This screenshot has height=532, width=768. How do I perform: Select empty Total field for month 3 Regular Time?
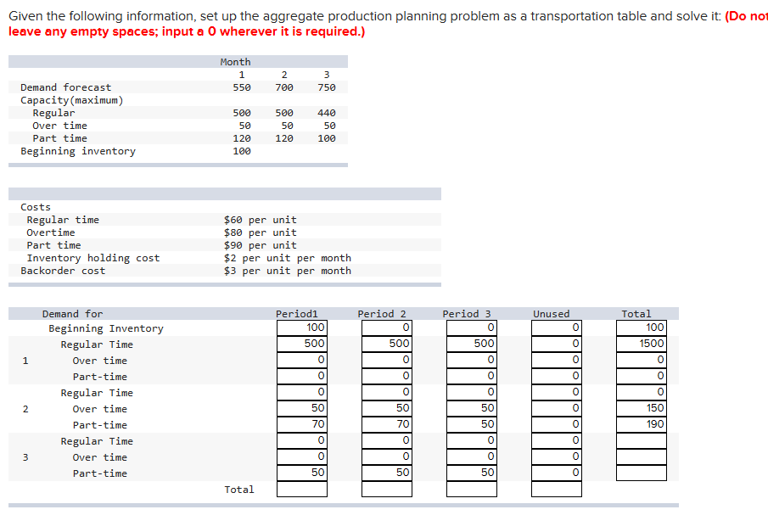642,441
